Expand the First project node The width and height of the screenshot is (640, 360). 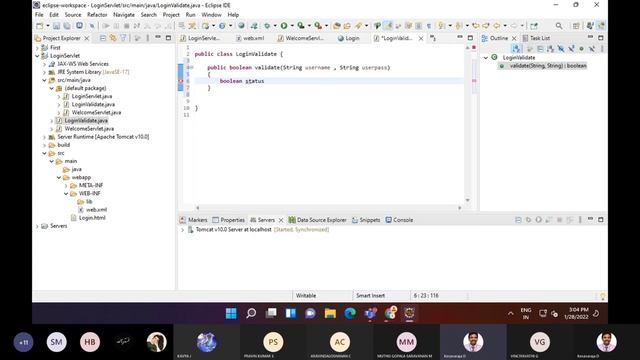tap(37, 48)
